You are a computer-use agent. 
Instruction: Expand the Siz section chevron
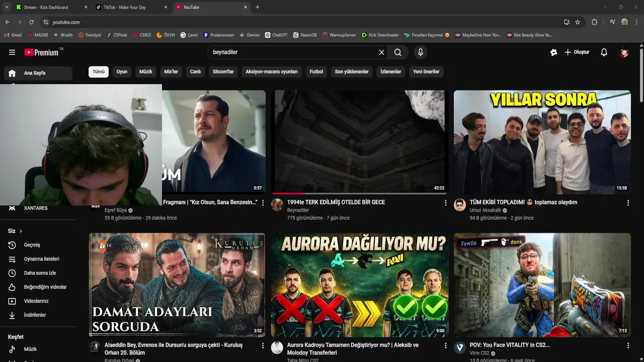coord(21,231)
